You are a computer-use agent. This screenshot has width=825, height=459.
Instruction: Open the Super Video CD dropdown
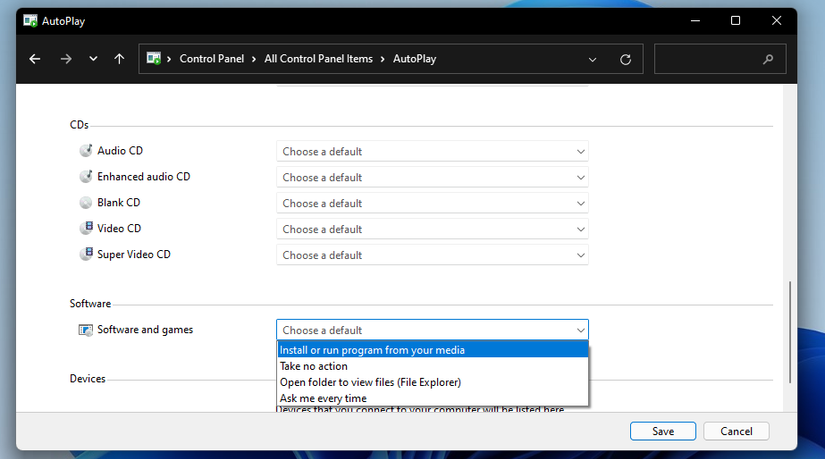(432, 255)
